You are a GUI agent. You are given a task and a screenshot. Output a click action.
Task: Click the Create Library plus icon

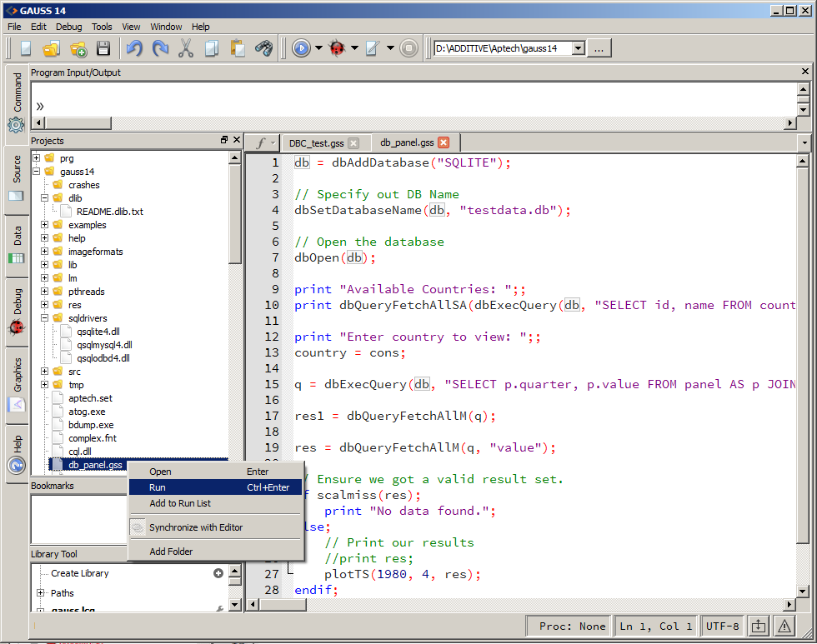(218, 573)
